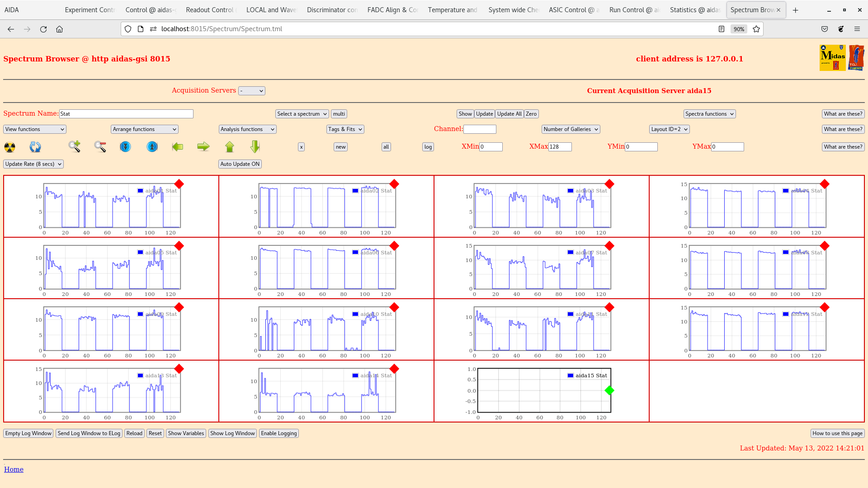Open the Select a spectrum dropdown
The width and height of the screenshot is (868, 488).
(302, 114)
